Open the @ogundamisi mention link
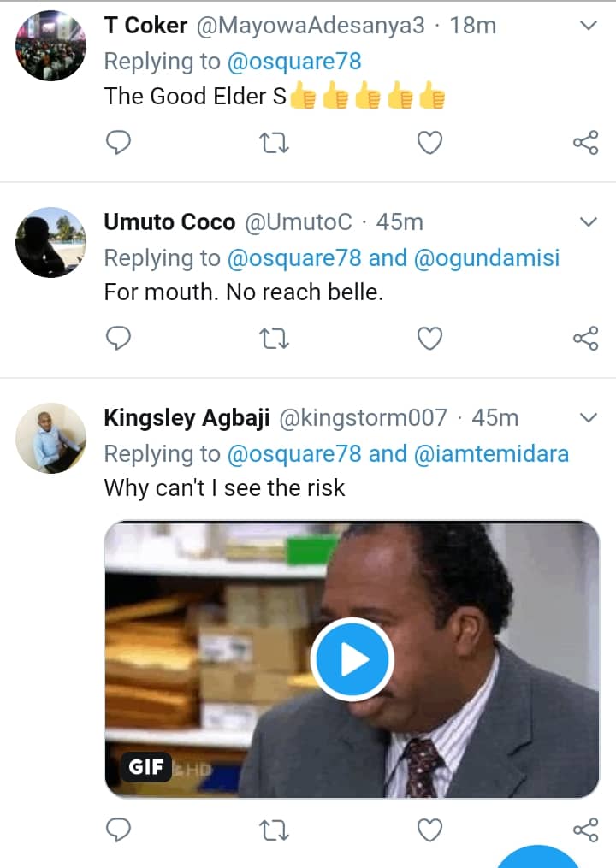Viewport: 616px width, 868px height. pos(486,257)
